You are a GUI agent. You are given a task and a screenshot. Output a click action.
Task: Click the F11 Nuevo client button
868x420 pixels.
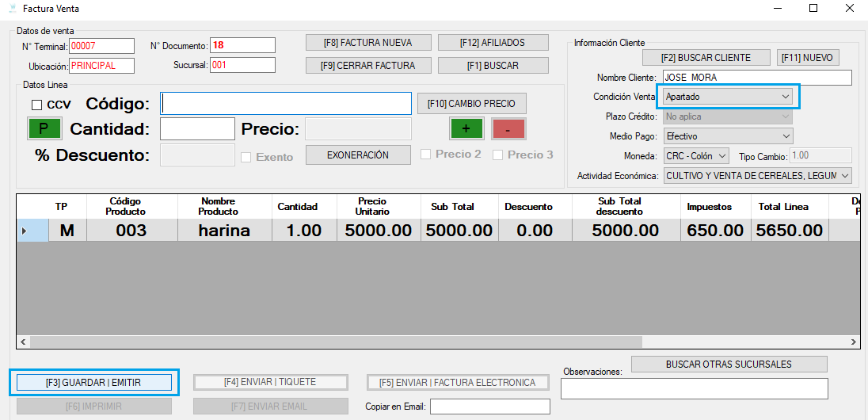(x=809, y=58)
